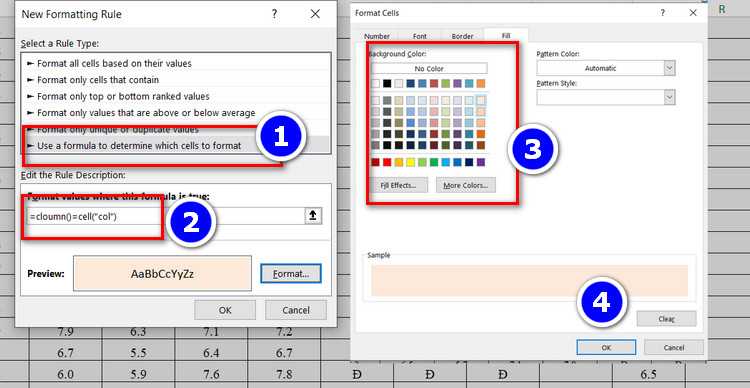Pick black swatch in top theme color row
The width and height of the screenshot is (750, 388).
tap(387, 83)
